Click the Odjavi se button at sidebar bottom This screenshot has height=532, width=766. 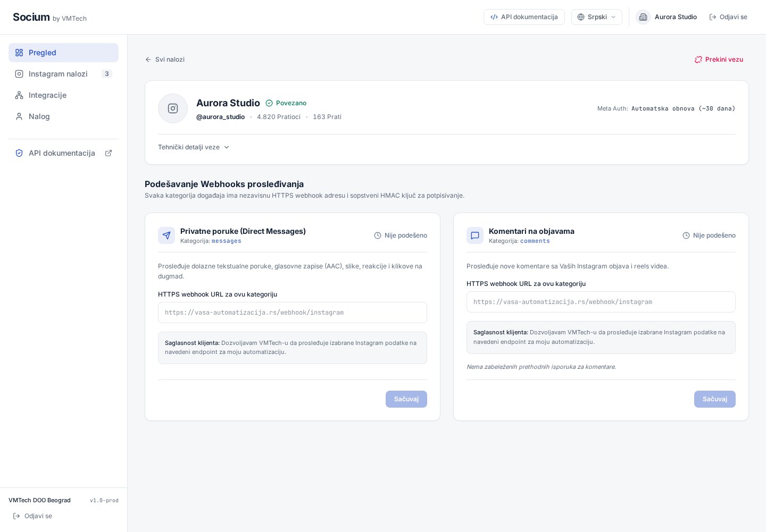tap(32, 516)
